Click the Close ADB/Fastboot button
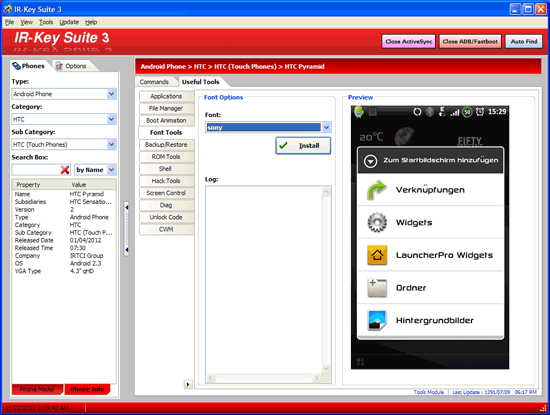550x415 pixels. click(x=470, y=41)
